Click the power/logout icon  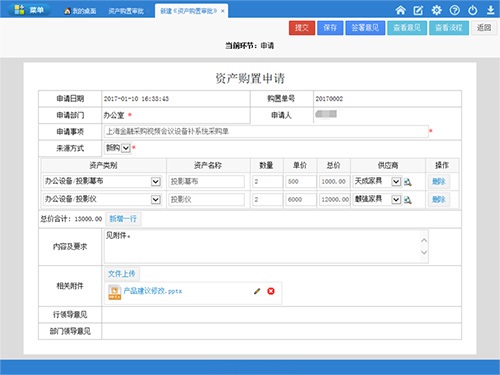pos(472,10)
